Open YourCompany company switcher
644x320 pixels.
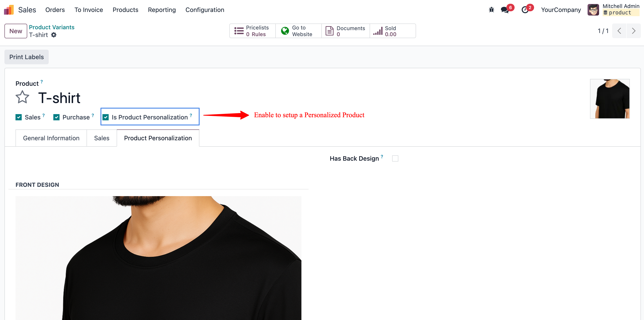(x=561, y=10)
